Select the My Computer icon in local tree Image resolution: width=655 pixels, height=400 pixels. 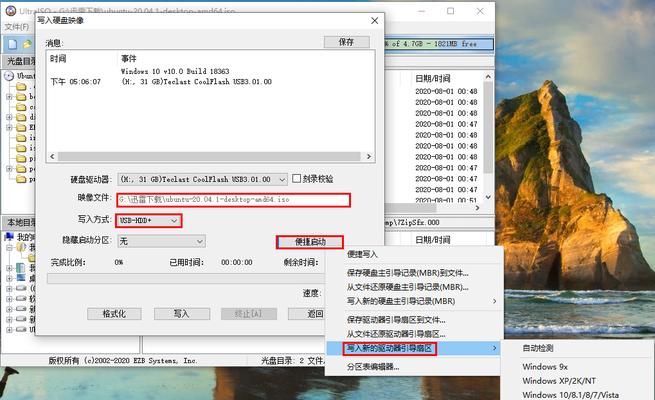[9, 237]
